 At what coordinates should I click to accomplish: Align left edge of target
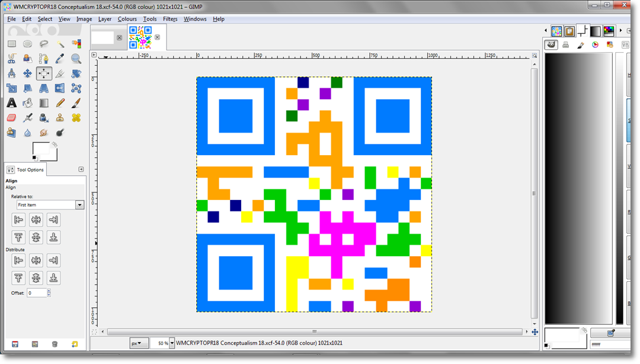pyautogui.click(x=18, y=220)
